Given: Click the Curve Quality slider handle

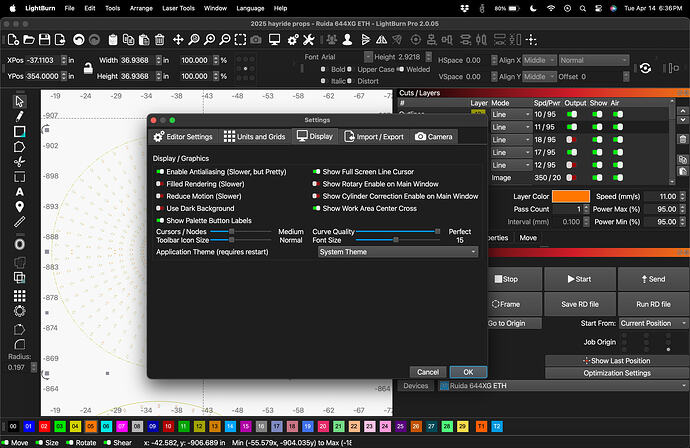Looking at the screenshot, I should [x=437, y=231].
